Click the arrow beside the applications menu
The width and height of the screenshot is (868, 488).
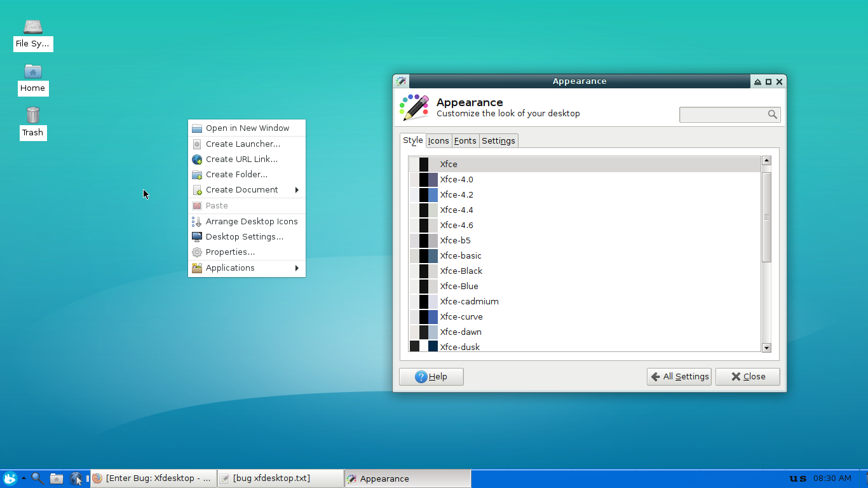coord(24,478)
